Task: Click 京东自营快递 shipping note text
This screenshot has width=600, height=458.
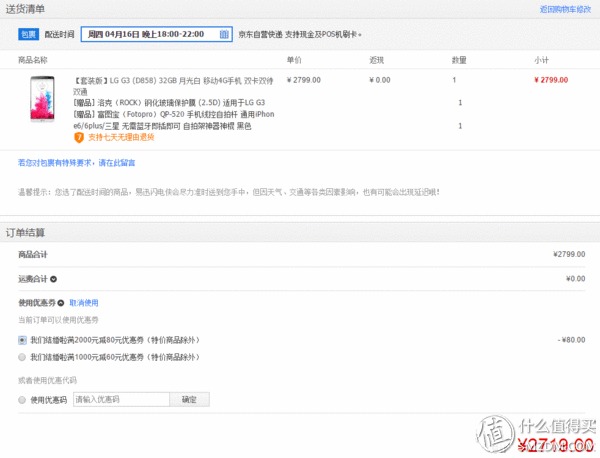Action: [x=300, y=34]
